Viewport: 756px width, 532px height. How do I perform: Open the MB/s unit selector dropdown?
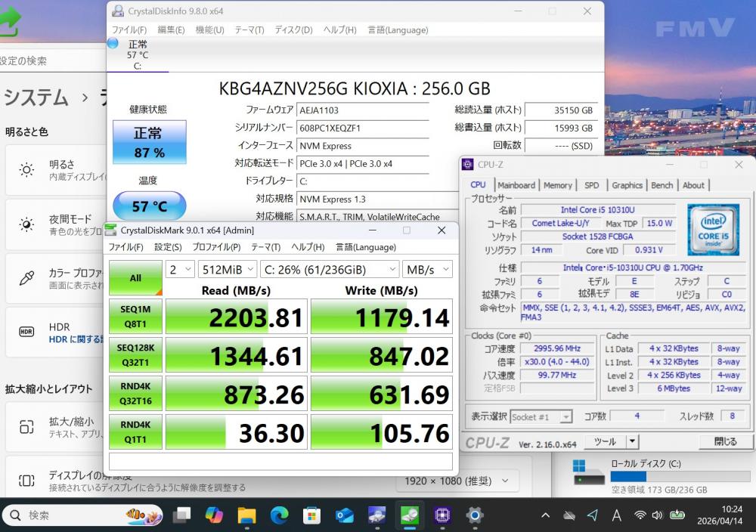(x=427, y=269)
